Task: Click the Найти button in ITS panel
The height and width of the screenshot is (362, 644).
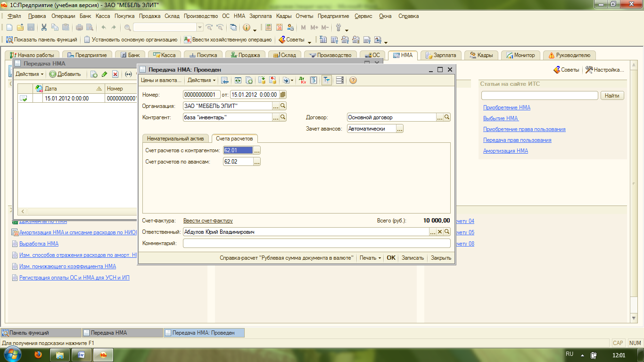Action: coord(612,96)
